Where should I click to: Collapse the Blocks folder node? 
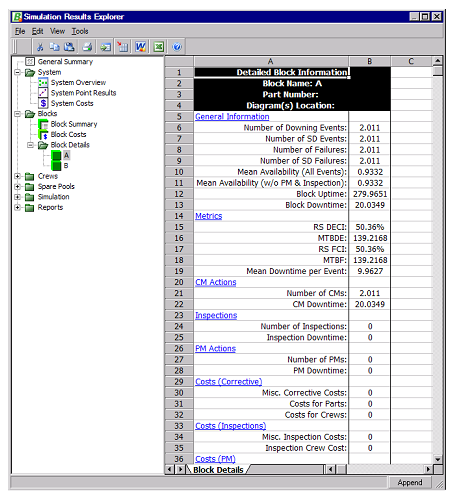click(18, 114)
